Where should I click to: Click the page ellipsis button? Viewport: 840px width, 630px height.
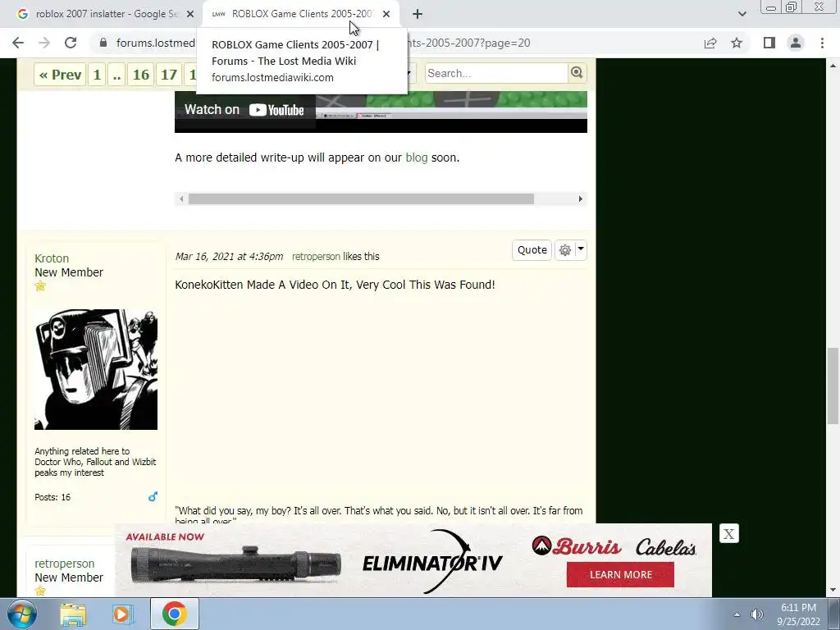click(x=116, y=75)
